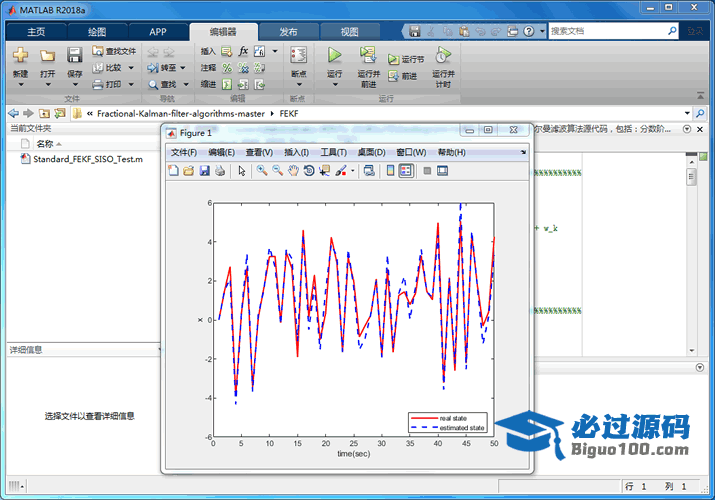This screenshot has width=715, height=500.
Task: Click the Print (打印) button in ribbon
Action: coord(108,84)
